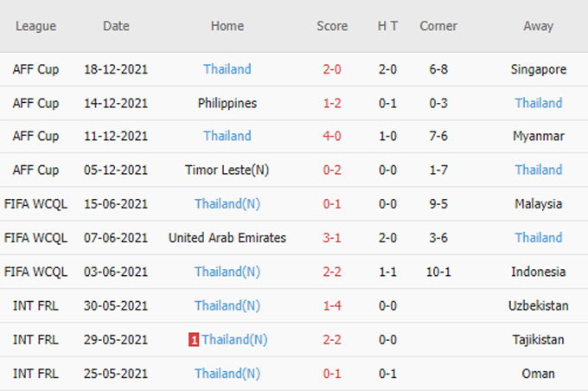
Task: Select Timor Leste(N) home team
Action: click(x=227, y=170)
